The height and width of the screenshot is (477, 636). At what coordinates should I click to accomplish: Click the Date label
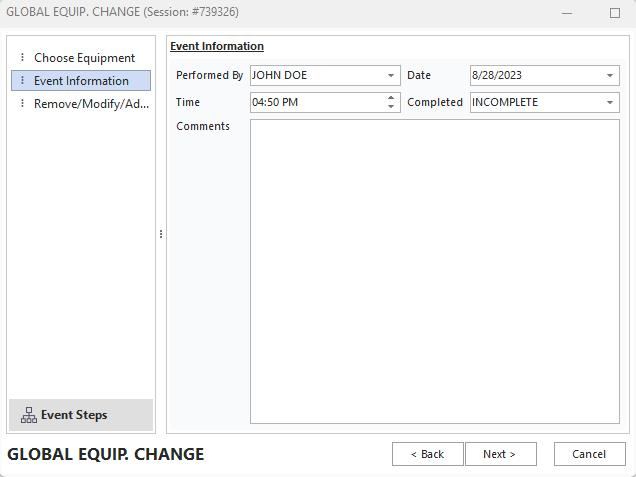click(x=419, y=75)
